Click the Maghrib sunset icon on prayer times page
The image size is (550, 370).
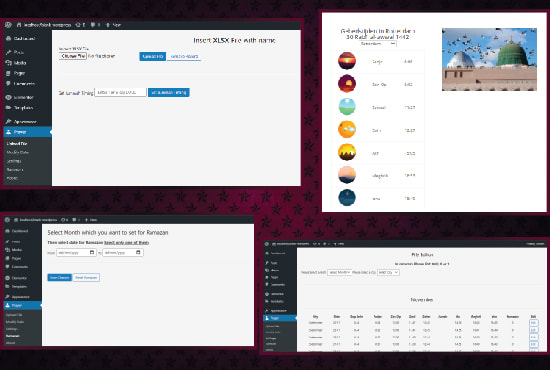coord(347,175)
